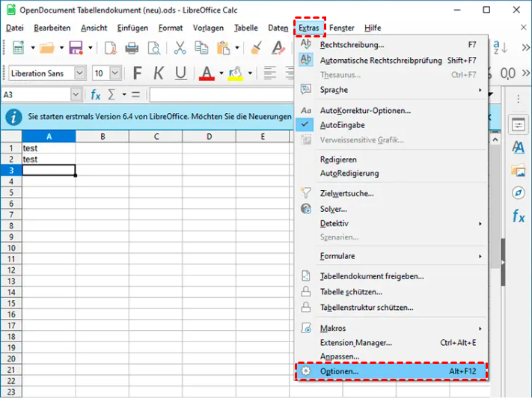Click the font color A swatch

coord(207,73)
